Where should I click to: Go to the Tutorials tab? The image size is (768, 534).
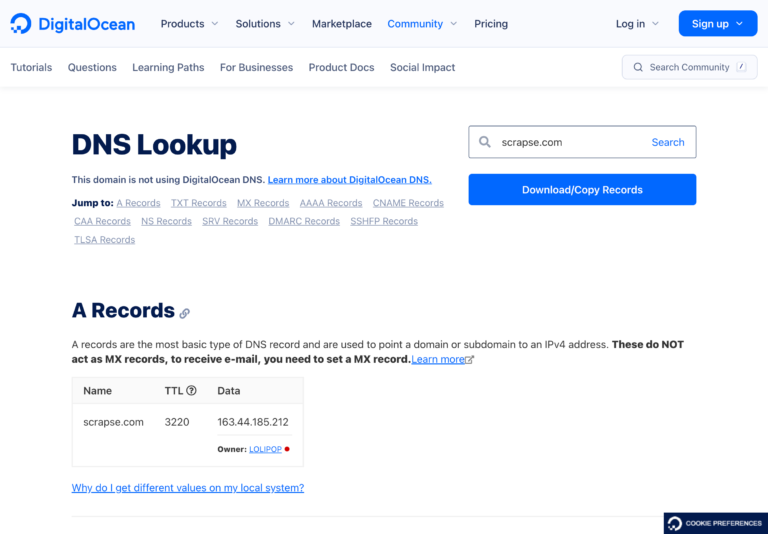pos(31,67)
